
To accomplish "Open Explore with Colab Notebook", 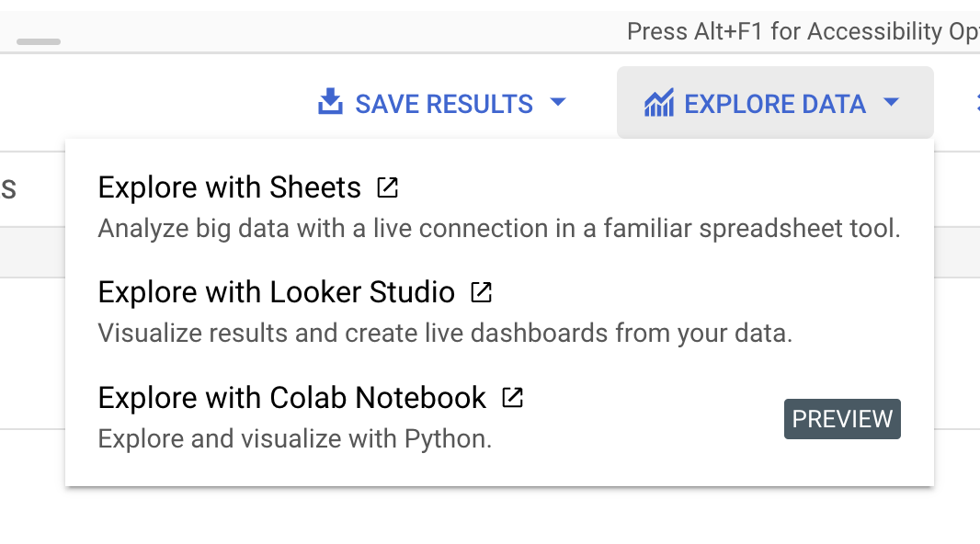I will [x=291, y=398].
